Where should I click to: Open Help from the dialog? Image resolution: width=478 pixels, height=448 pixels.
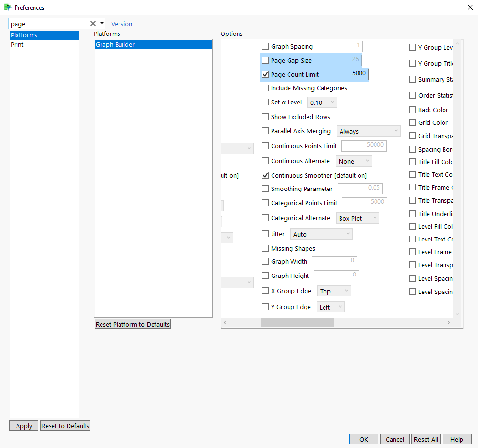point(456,439)
